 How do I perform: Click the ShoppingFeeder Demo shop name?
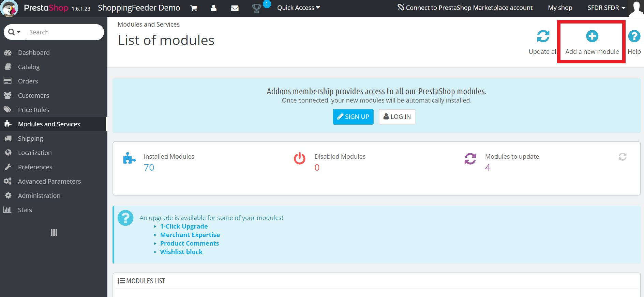pyautogui.click(x=139, y=8)
